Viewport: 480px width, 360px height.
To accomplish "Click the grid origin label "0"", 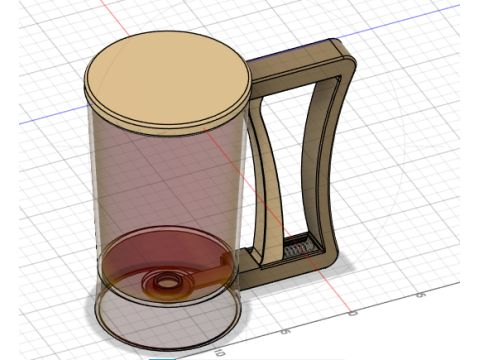I will (353, 313).
